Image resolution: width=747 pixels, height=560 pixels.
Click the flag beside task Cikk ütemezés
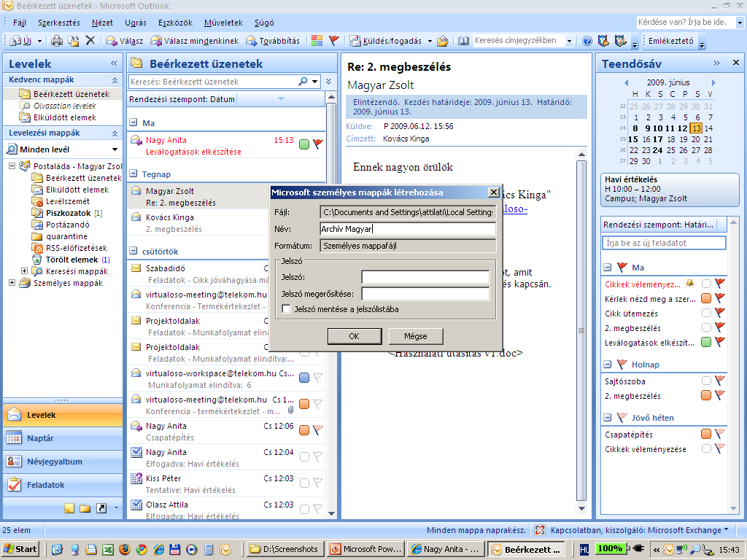tap(720, 313)
